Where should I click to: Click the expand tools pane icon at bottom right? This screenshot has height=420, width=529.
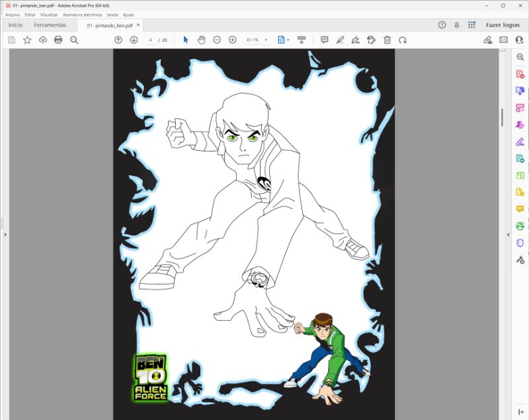click(x=521, y=412)
